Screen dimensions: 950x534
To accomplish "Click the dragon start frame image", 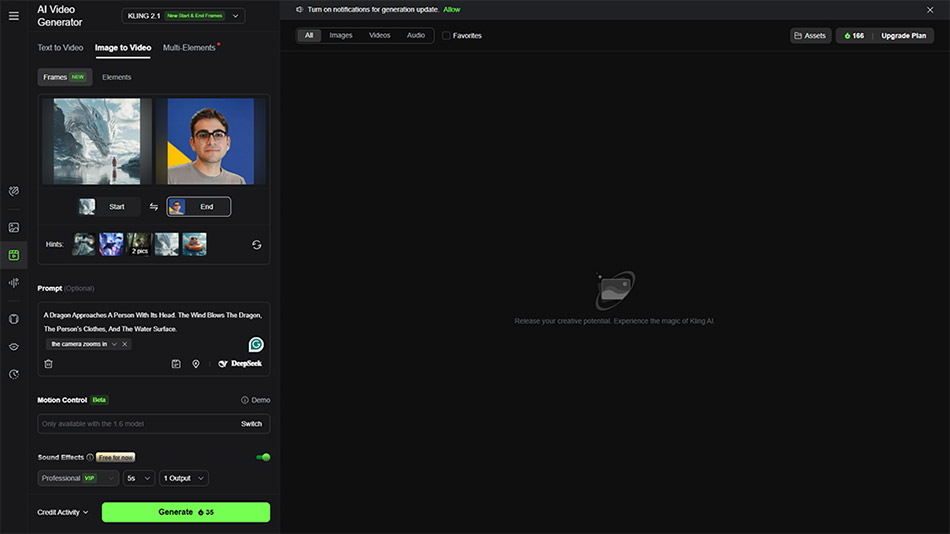I will pyautogui.click(x=97, y=141).
